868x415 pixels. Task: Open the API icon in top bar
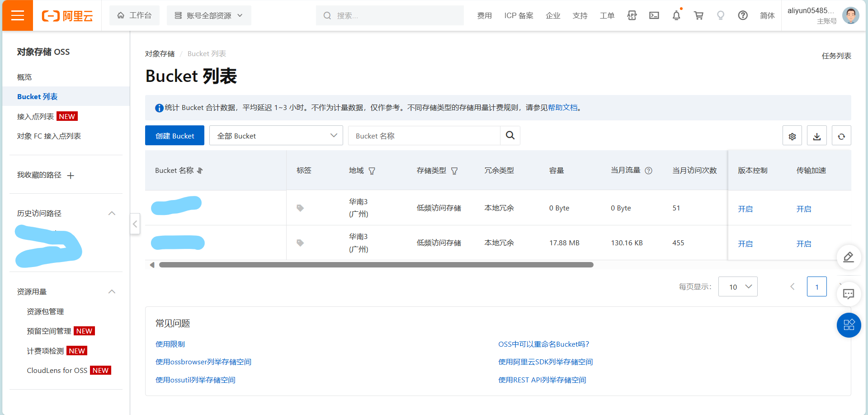pos(632,15)
